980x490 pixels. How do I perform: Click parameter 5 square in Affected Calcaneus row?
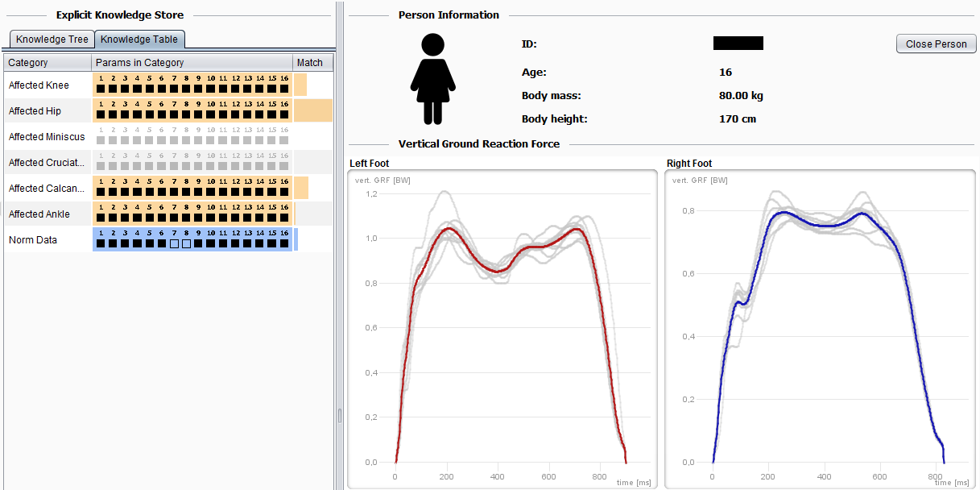pyautogui.click(x=149, y=192)
